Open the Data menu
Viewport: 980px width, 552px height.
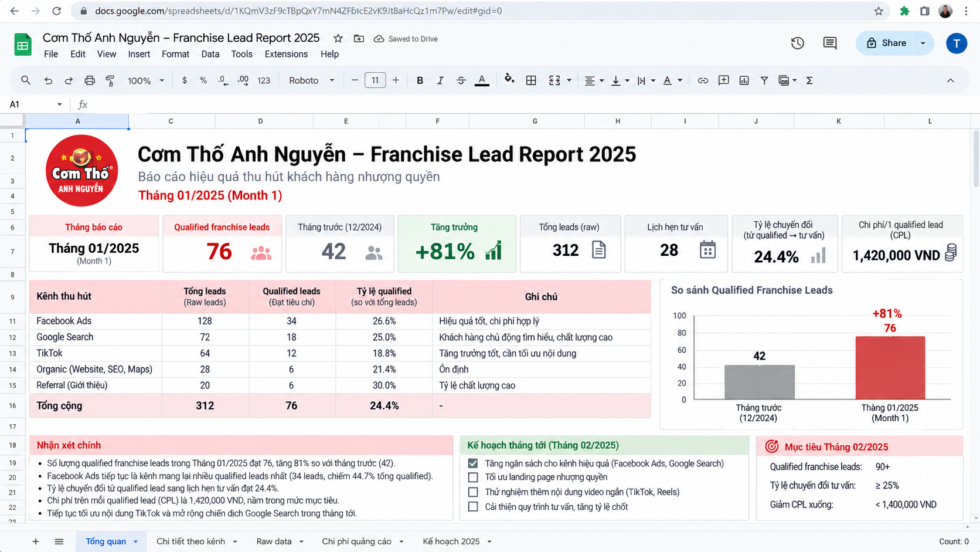pyautogui.click(x=210, y=54)
